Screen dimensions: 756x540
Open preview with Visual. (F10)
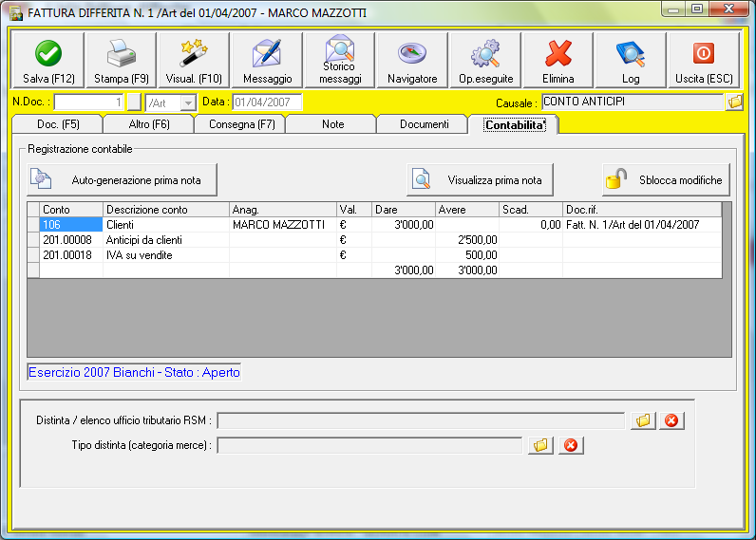[x=194, y=60]
